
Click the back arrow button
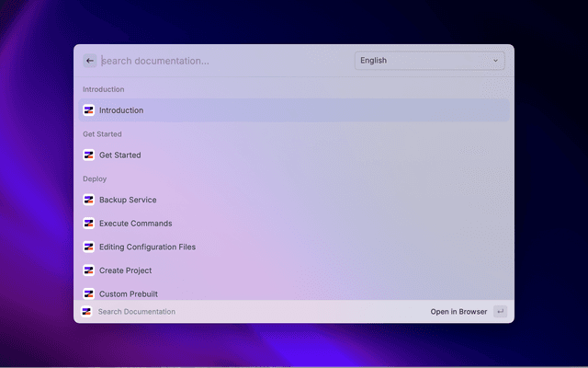click(x=90, y=61)
